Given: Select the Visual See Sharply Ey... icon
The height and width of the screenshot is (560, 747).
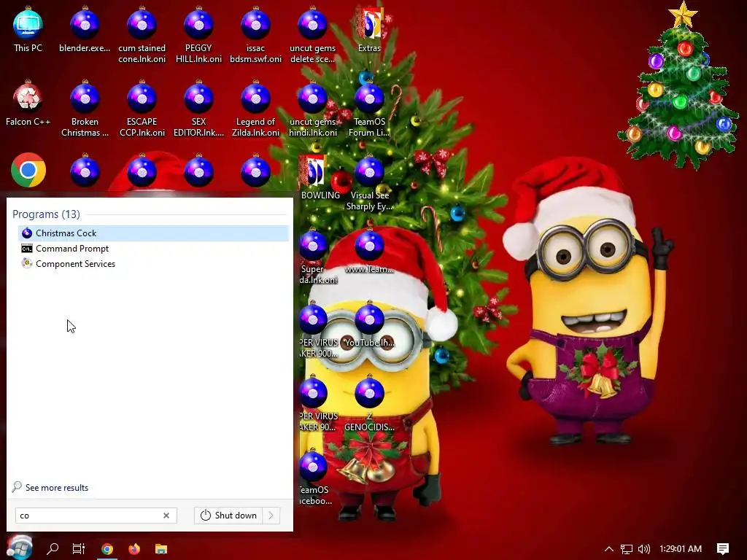Looking at the screenshot, I should pos(369,183).
